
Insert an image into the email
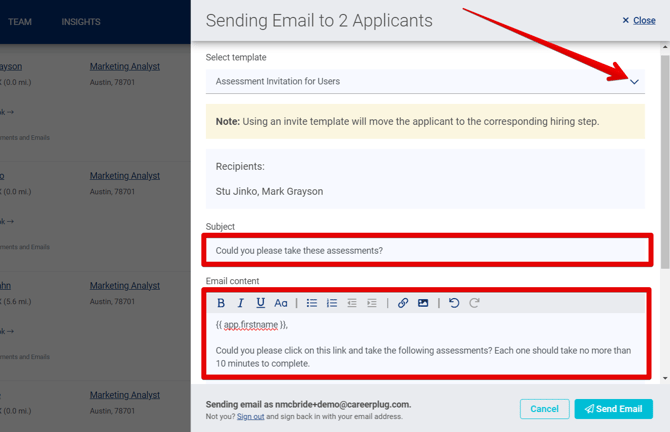pos(423,303)
